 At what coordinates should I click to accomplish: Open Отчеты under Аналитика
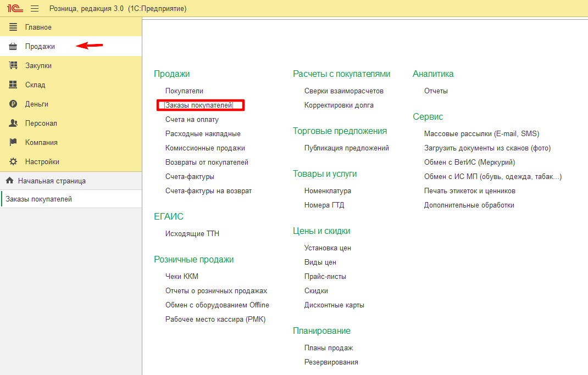[x=436, y=91]
